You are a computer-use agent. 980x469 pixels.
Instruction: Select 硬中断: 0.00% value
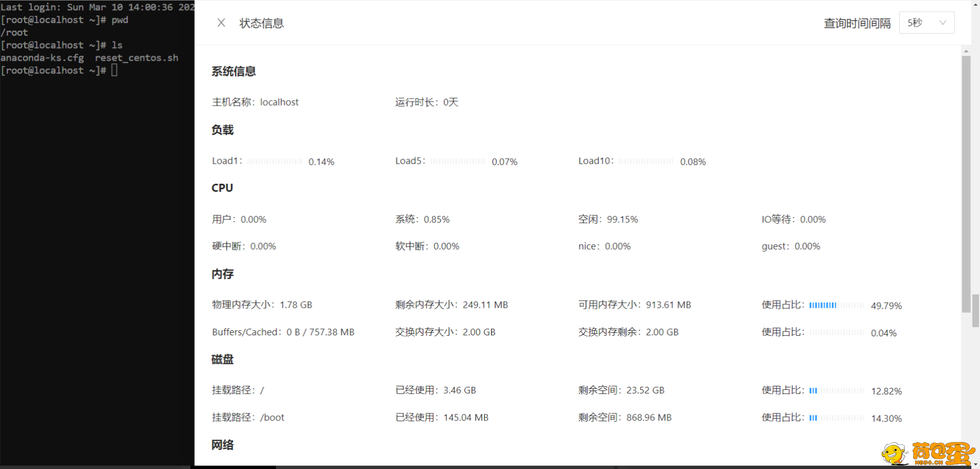click(x=244, y=246)
